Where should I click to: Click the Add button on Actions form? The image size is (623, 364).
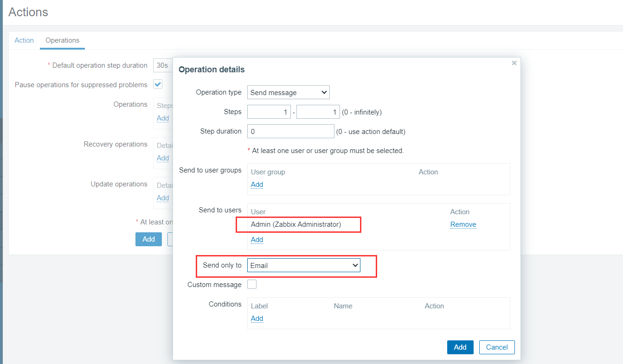(x=148, y=239)
